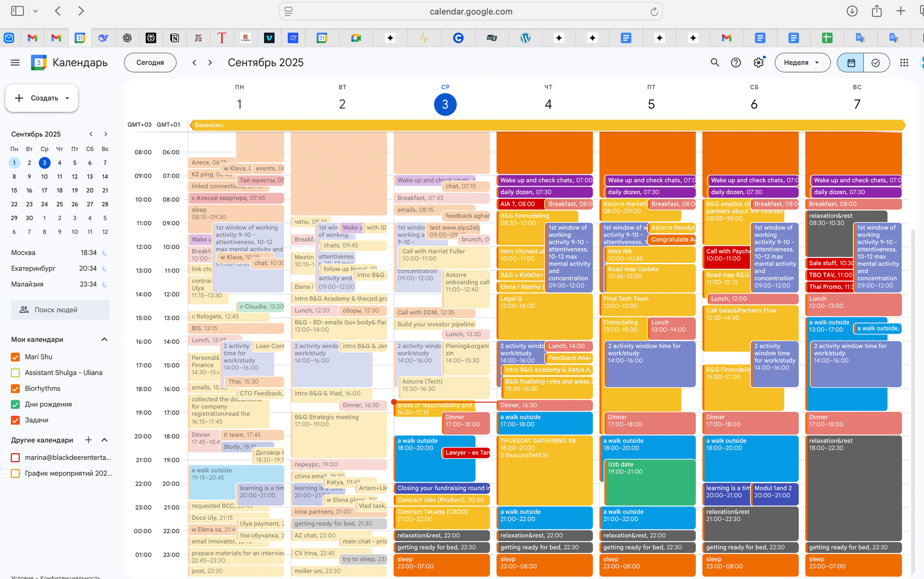Switch to Tasks view checkmark icon
The height and width of the screenshot is (579, 924).
(x=875, y=62)
